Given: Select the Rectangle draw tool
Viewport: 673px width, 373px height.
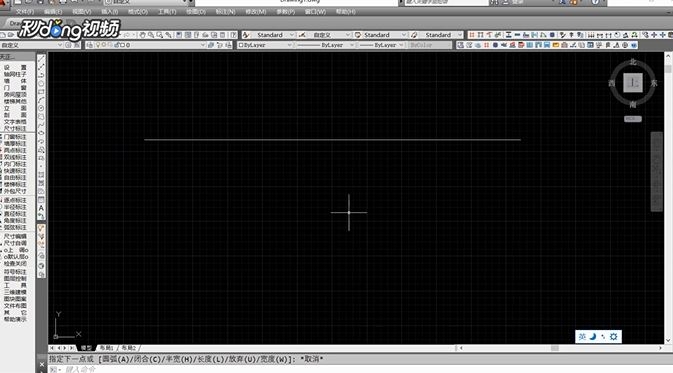Looking at the screenshot, I should click(x=42, y=92).
